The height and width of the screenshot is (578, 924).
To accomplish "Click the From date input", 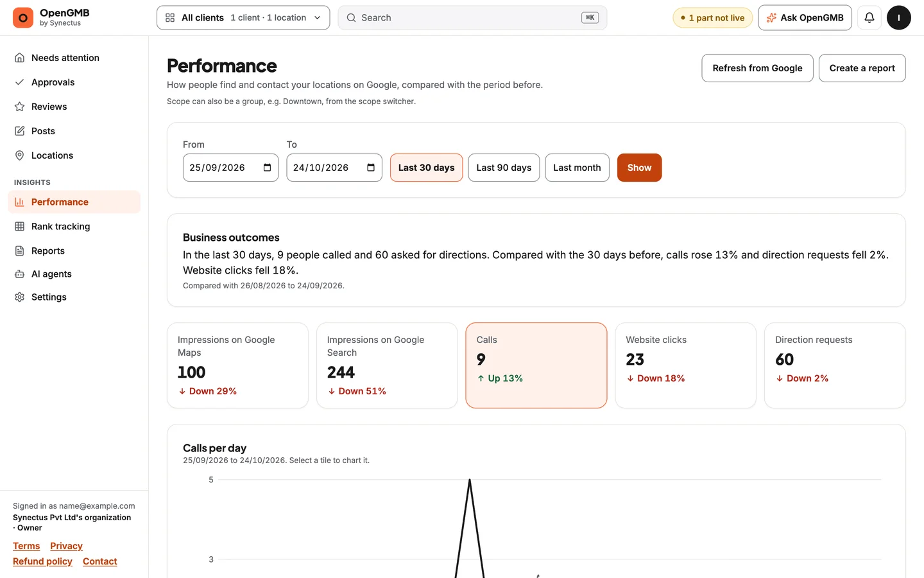I will click(x=230, y=168).
